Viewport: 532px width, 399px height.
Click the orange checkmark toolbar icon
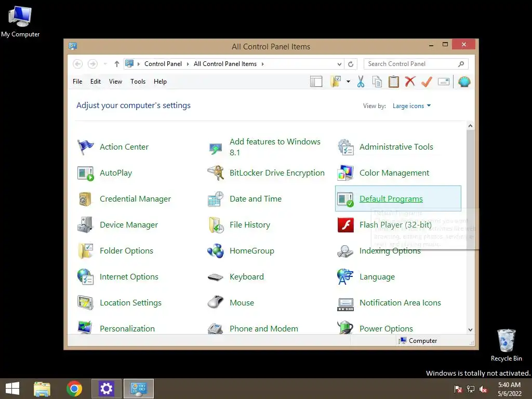427,82
